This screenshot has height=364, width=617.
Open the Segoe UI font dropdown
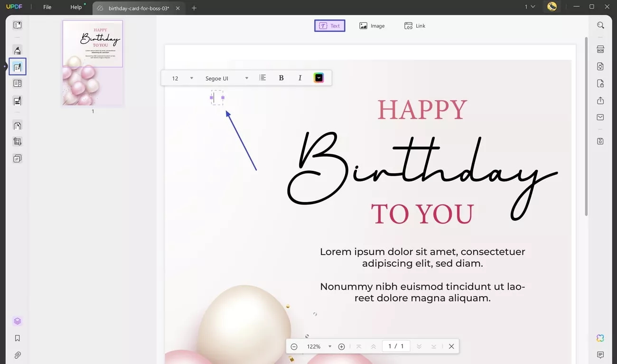click(227, 78)
